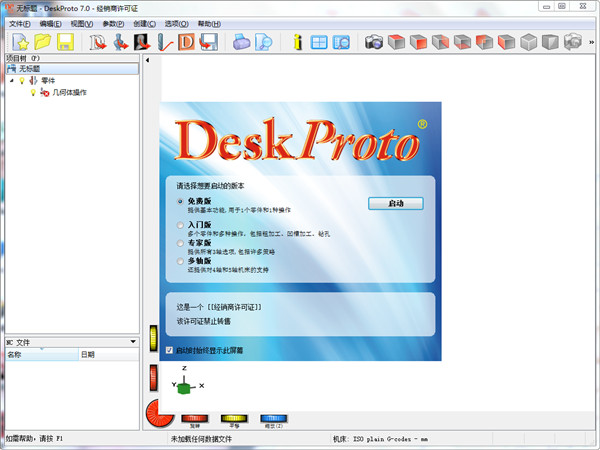Select the 入门版 radio button

(x=180, y=225)
